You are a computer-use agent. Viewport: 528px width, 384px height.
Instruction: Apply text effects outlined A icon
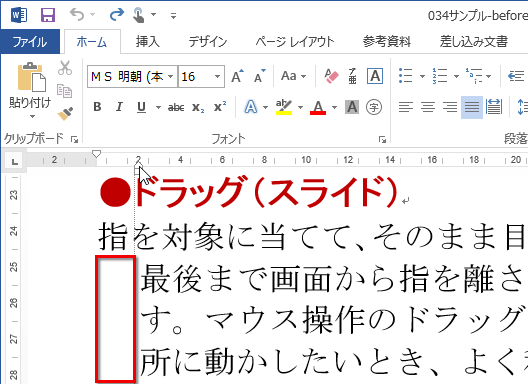[251, 107]
